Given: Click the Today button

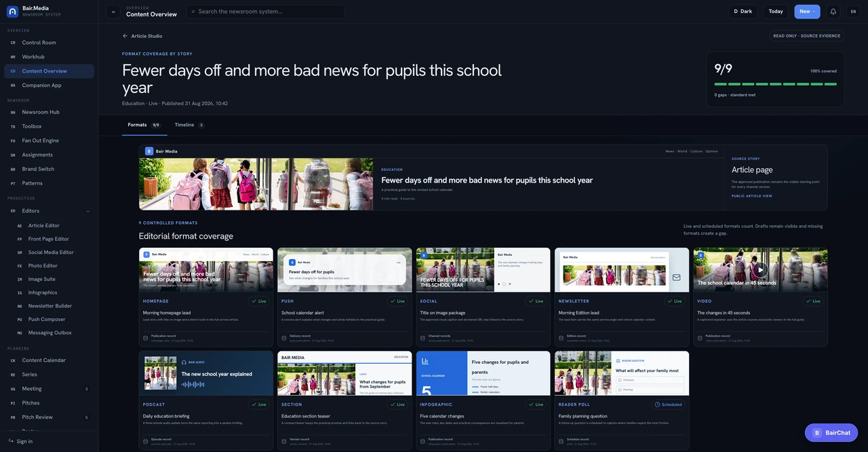Looking at the screenshot, I should pos(776,12).
